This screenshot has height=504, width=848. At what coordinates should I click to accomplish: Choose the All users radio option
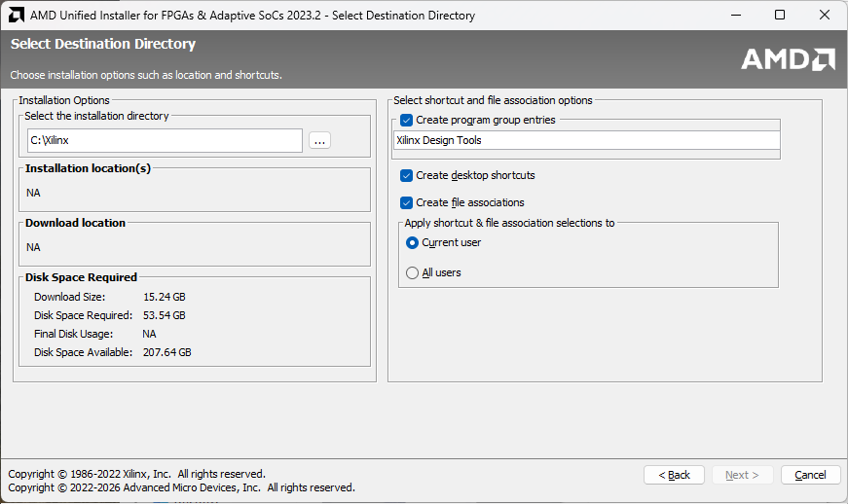pos(412,273)
